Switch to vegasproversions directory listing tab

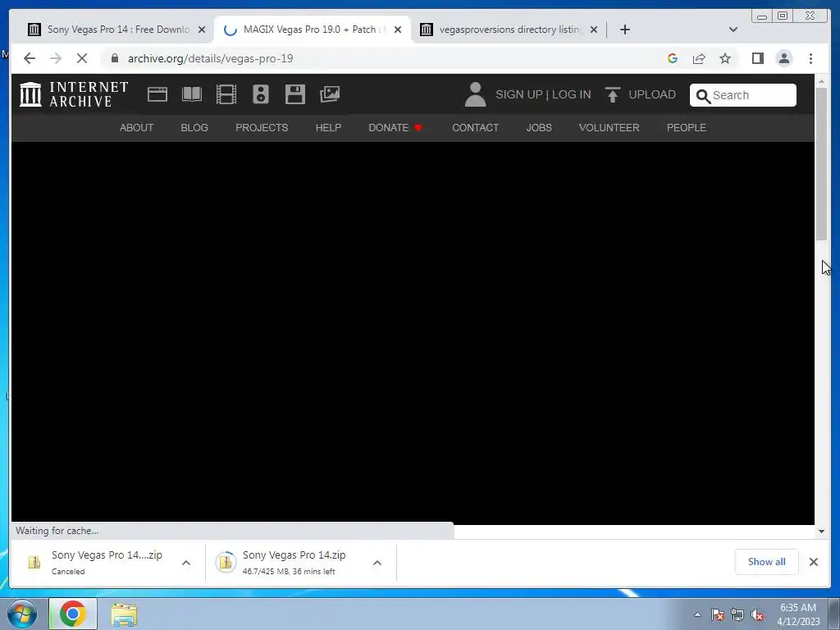click(508, 30)
